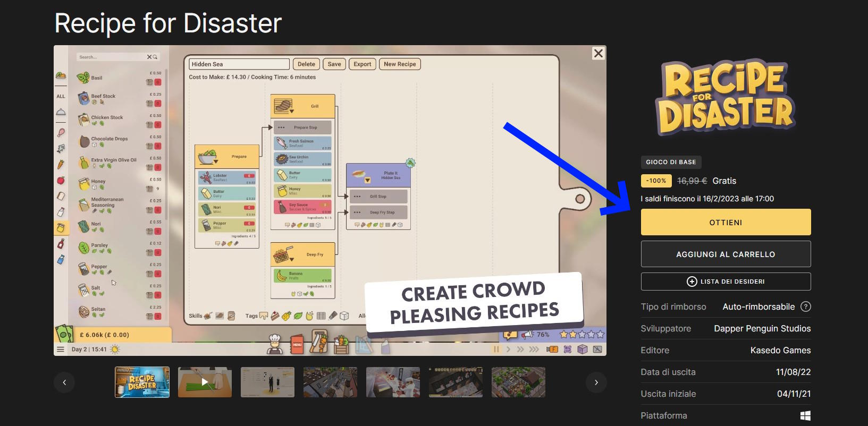Close the recipe editor with the X icon
The image size is (868, 426).
click(599, 53)
